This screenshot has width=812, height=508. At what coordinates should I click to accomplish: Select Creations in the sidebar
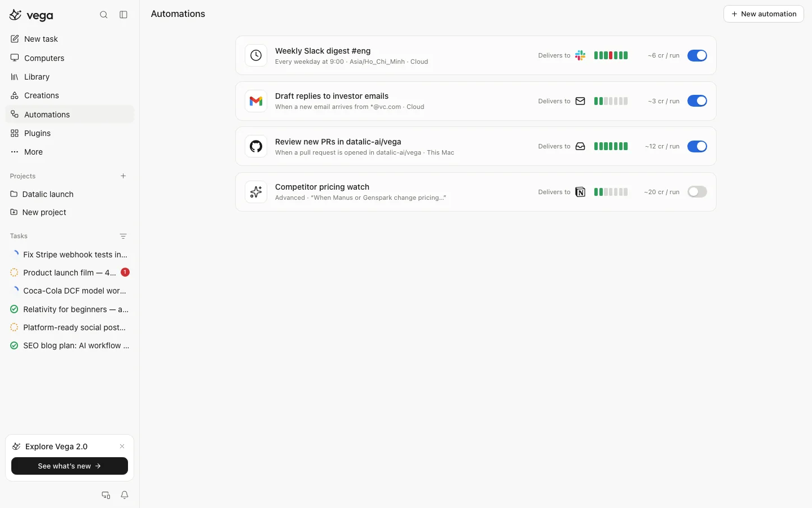[x=70, y=95]
